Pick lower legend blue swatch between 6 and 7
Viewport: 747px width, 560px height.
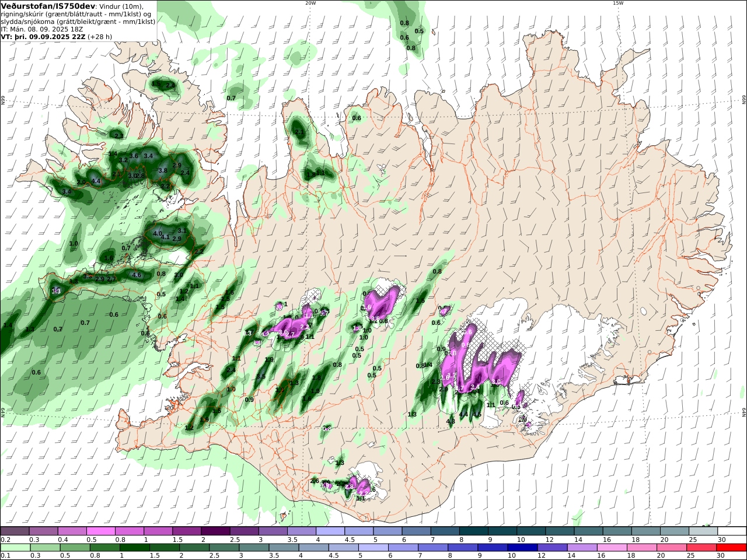(x=404, y=548)
